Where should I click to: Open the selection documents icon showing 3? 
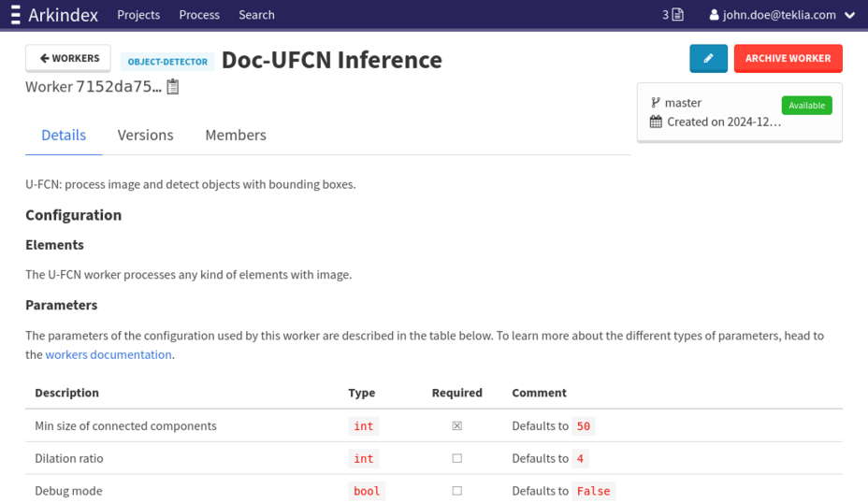point(673,15)
